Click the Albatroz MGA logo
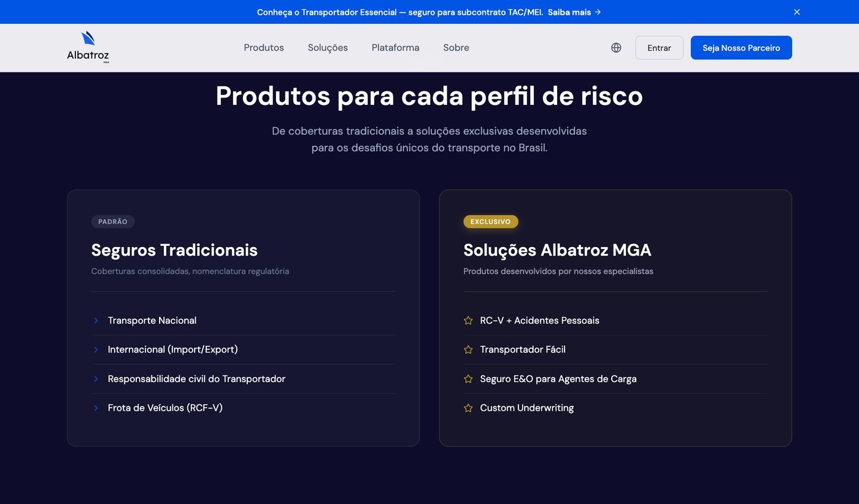This screenshot has height=504, width=859. [x=88, y=47]
